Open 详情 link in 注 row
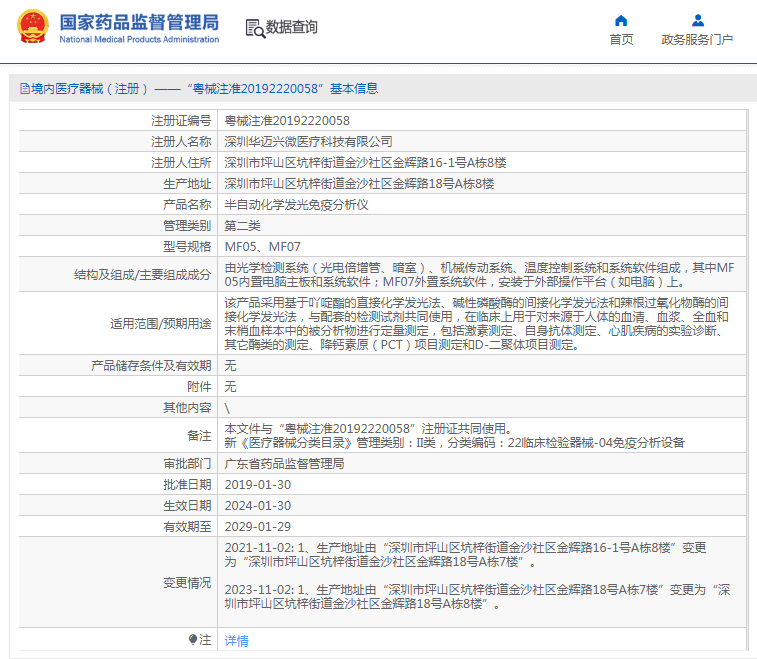This screenshot has width=757, height=659. [x=237, y=641]
